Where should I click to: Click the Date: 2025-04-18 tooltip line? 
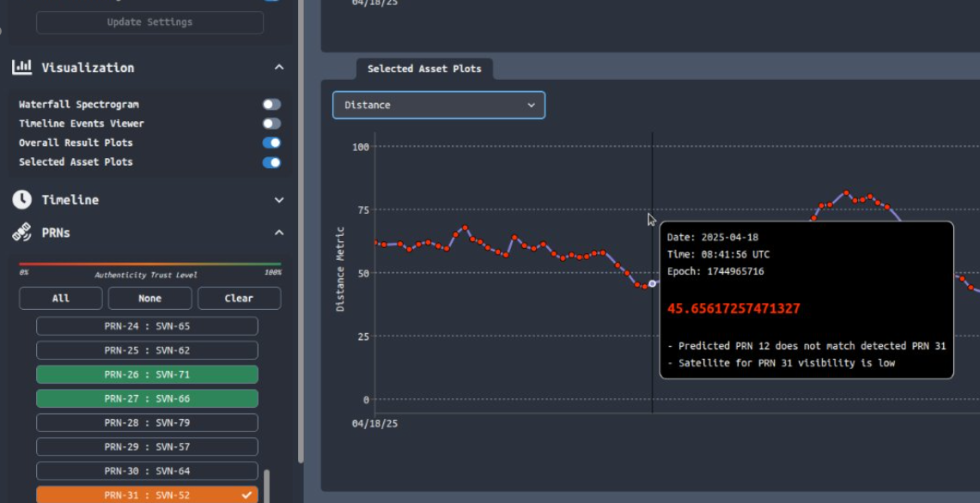pyautogui.click(x=713, y=238)
